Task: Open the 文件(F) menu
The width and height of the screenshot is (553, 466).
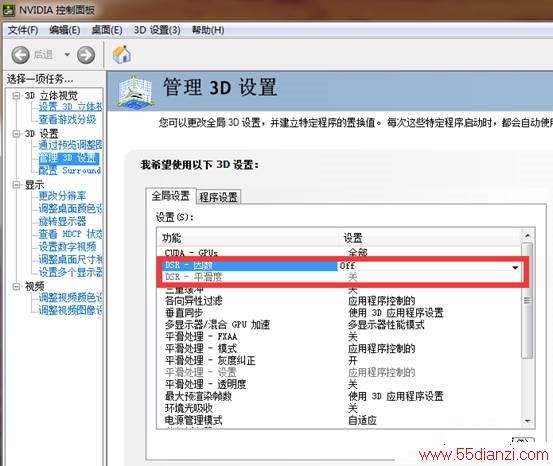Action: (x=23, y=30)
